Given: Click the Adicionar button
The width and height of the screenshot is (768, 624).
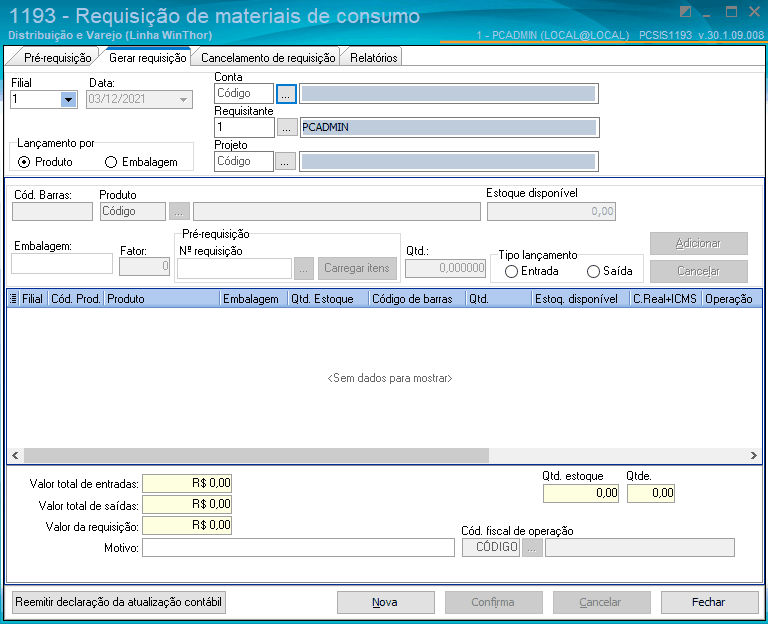Looking at the screenshot, I should (698, 243).
